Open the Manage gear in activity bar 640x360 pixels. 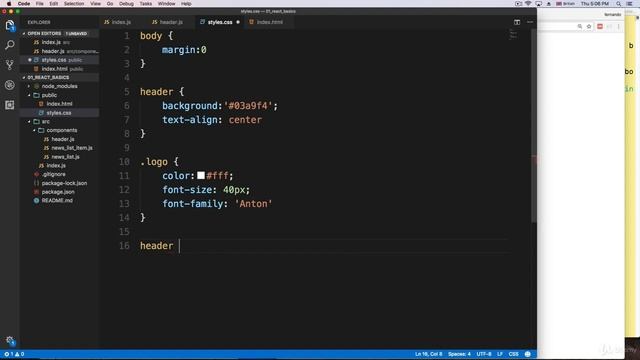(x=10, y=340)
